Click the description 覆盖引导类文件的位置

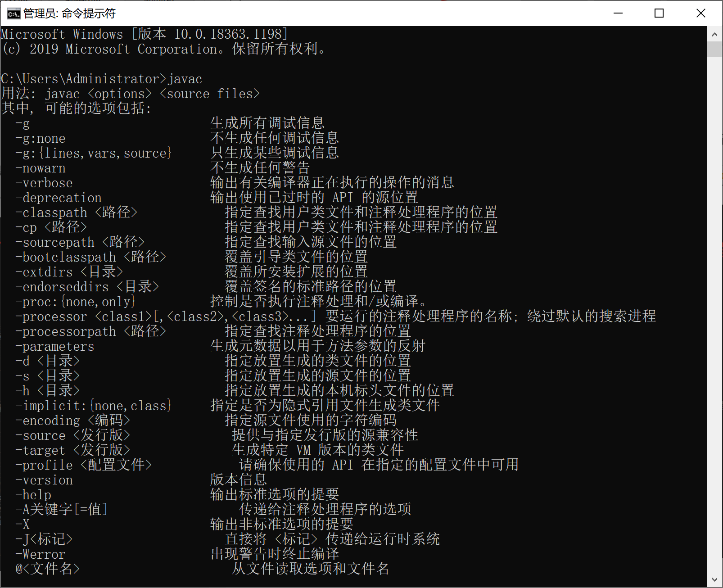(x=296, y=257)
